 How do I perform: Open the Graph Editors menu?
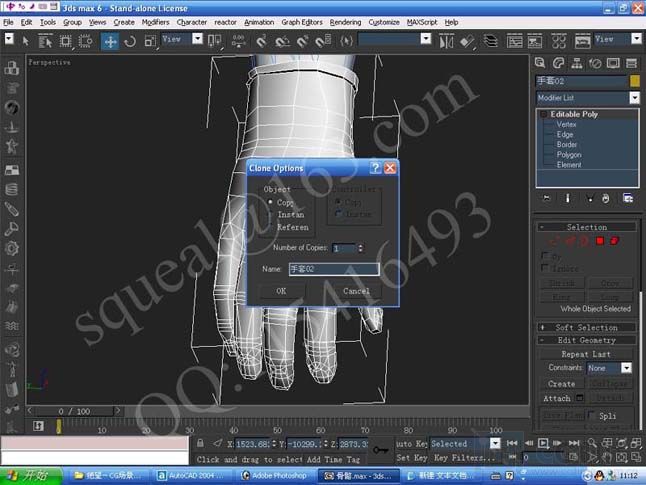pyautogui.click(x=302, y=22)
